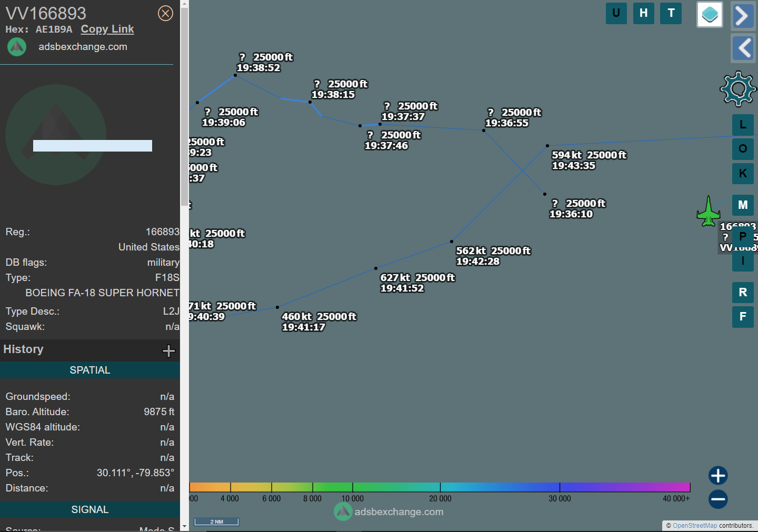Viewport: 758px width, 532px height.
Task: Click the hex code AE1B9A
Action: (x=54, y=29)
